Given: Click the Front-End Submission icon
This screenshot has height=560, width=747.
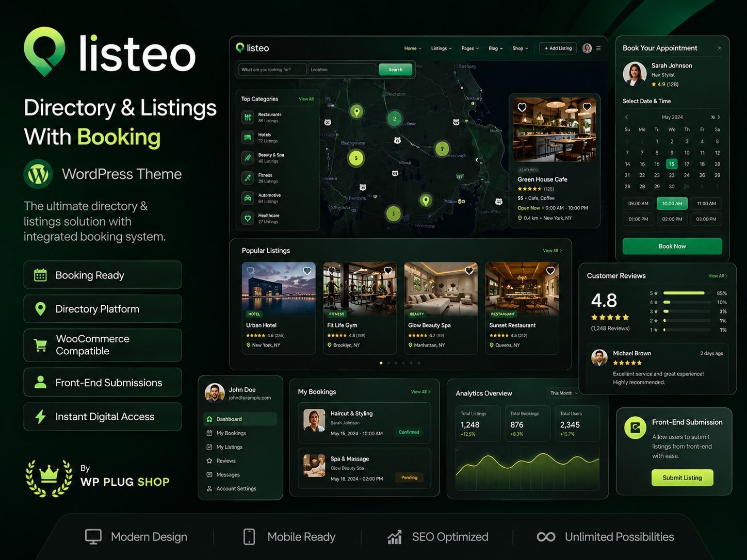Looking at the screenshot, I should click(x=635, y=428).
